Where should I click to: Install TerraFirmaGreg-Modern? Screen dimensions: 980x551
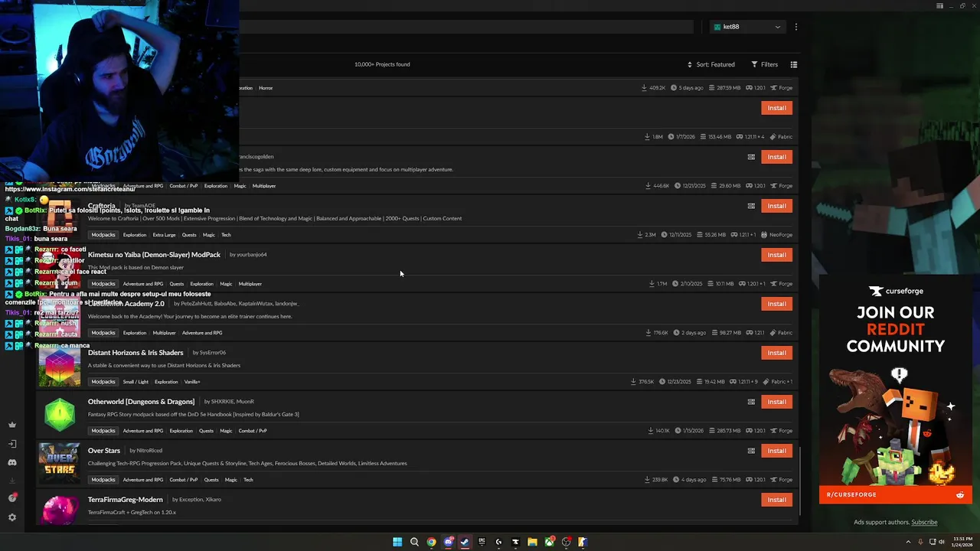tap(776, 500)
